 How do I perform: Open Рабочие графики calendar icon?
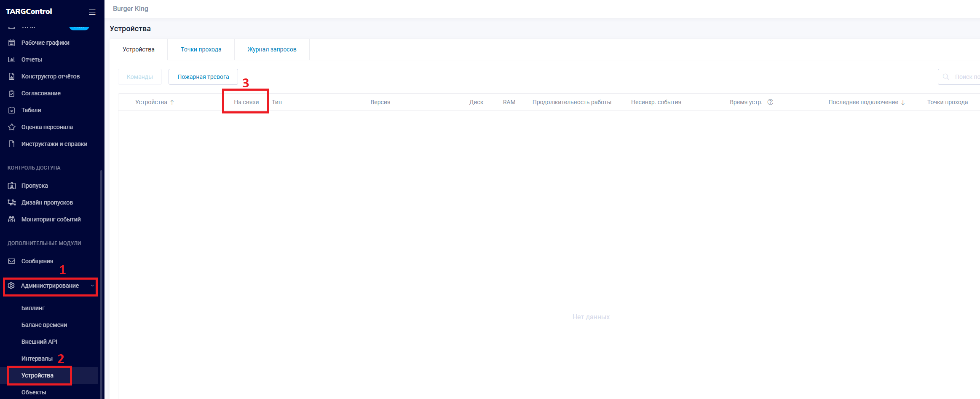12,43
